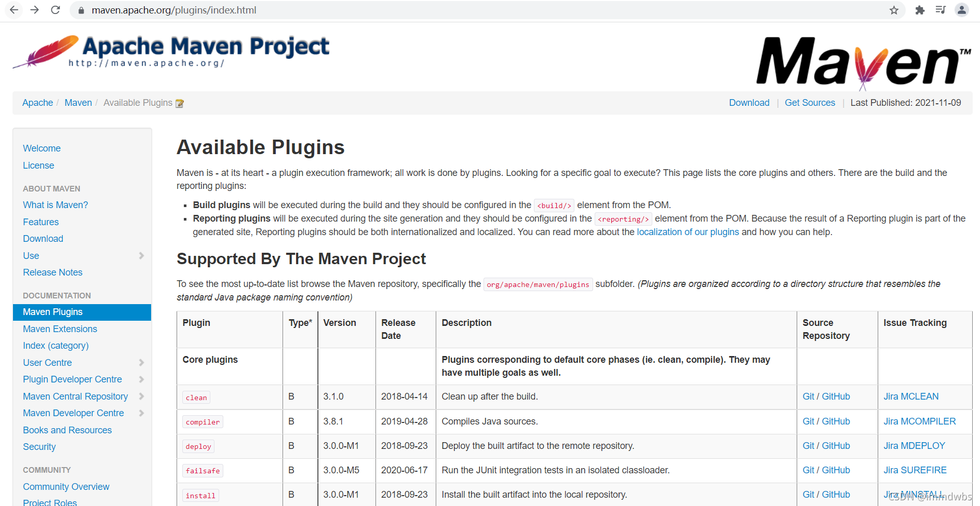The height and width of the screenshot is (506, 980).
Task: Open Maven Extensions sidebar item
Action: click(60, 329)
